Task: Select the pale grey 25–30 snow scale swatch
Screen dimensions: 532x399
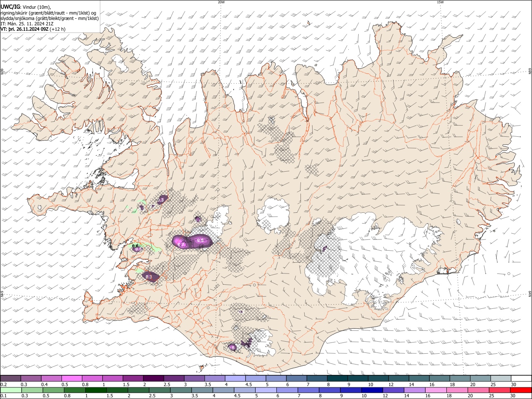Action: 501,378
